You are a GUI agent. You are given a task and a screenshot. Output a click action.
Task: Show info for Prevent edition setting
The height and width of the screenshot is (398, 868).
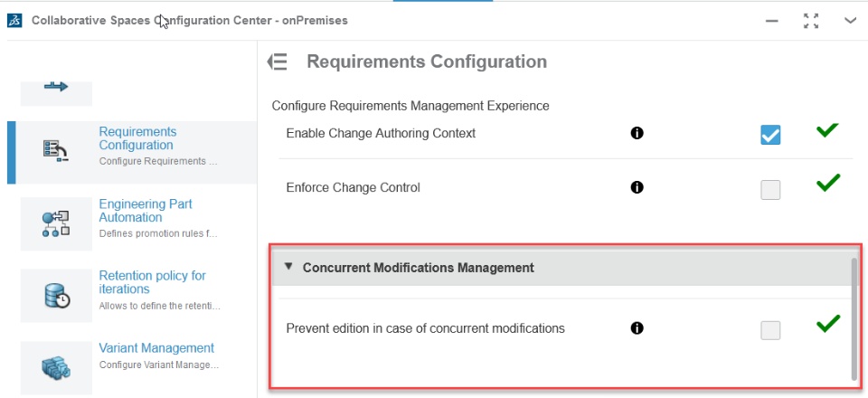click(637, 327)
